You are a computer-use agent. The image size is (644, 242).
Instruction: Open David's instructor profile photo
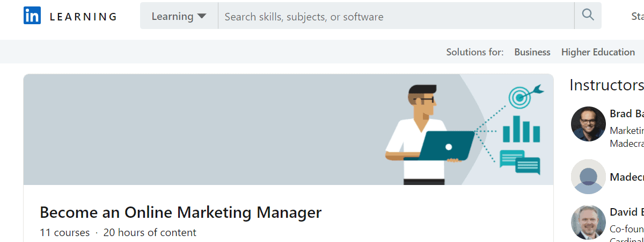[x=588, y=222]
